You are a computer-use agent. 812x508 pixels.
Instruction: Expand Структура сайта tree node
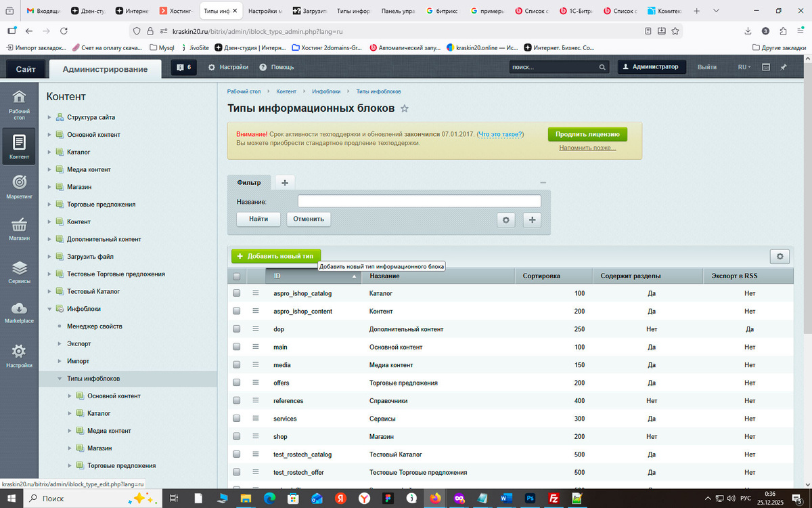(49, 117)
